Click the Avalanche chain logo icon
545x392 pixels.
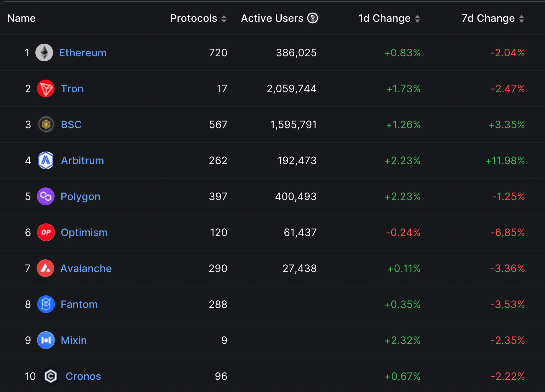45,268
